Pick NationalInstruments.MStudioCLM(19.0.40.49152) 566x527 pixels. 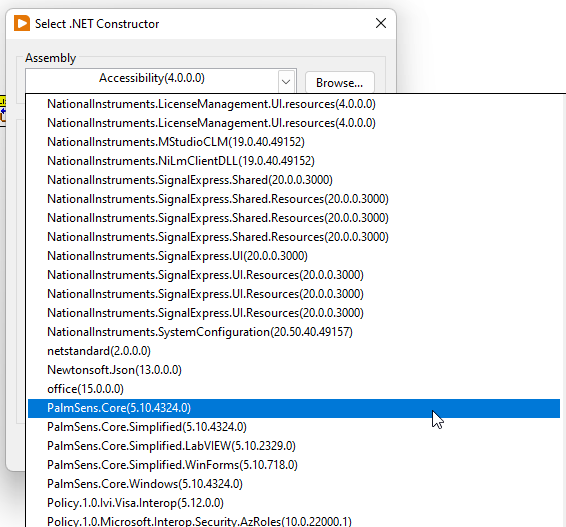pos(294,142)
